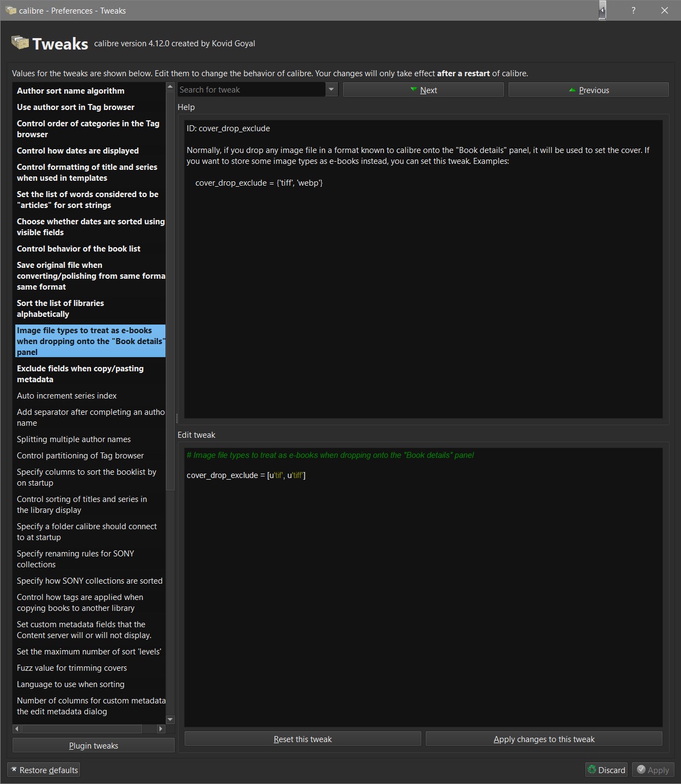Select Image file types to treat as e-books

point(90,341)
